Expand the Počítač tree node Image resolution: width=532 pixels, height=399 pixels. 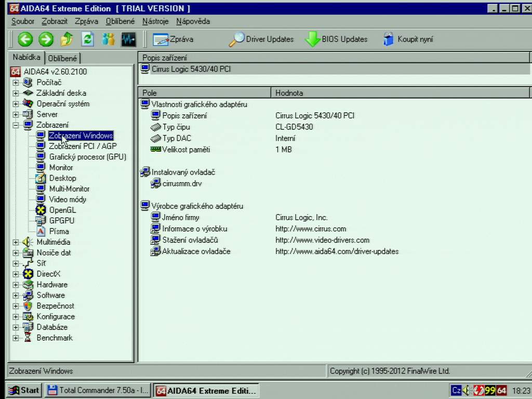click(16, 83)
